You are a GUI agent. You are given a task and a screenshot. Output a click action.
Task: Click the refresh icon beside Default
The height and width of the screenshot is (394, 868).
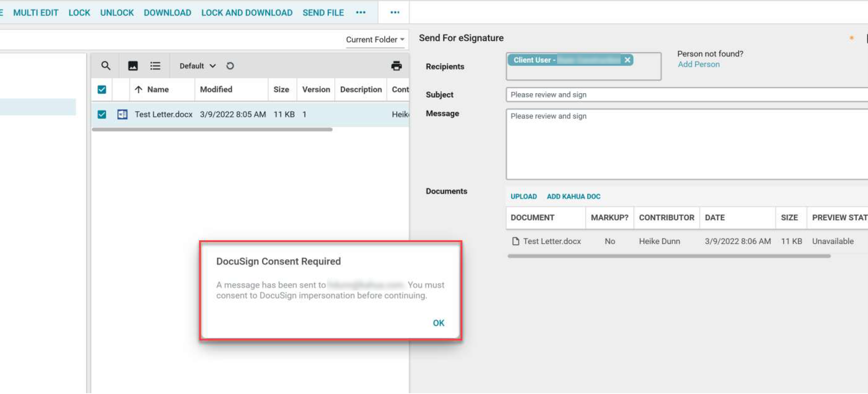coord(230,66)
